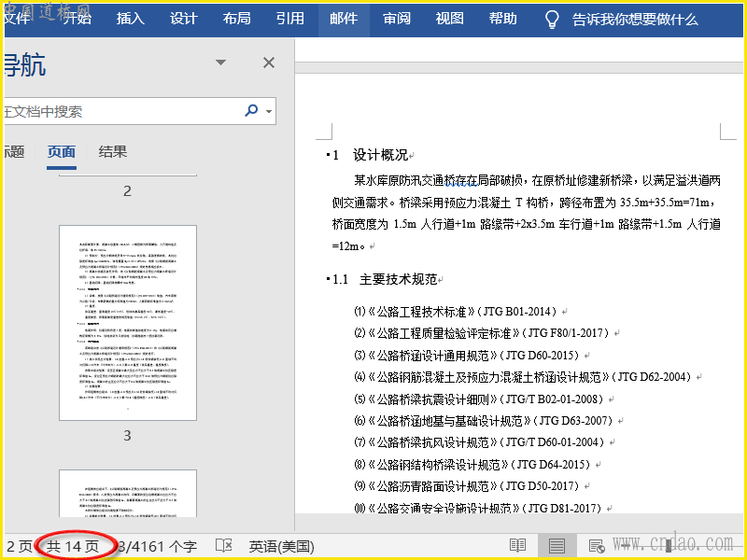The image size is (747, 560).
Task: Open the navigation pane options dropdown arrow
Action: (220, 63)
